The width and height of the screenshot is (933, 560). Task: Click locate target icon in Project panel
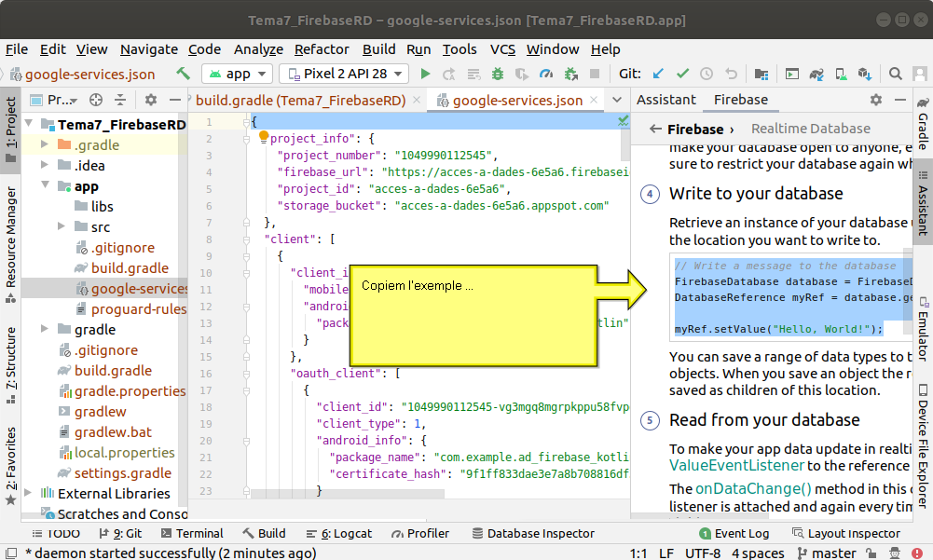pyautogui.click(x=96, y=100)
